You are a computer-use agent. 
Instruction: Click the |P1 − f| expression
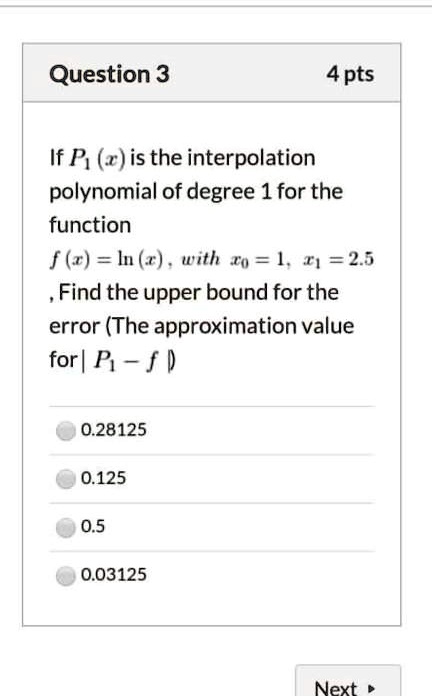[128, 361]
